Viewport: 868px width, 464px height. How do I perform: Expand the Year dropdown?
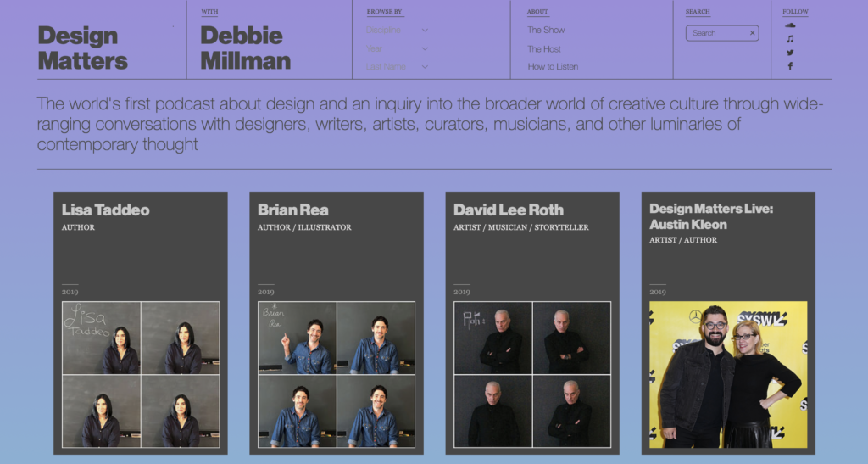point(397,48)
